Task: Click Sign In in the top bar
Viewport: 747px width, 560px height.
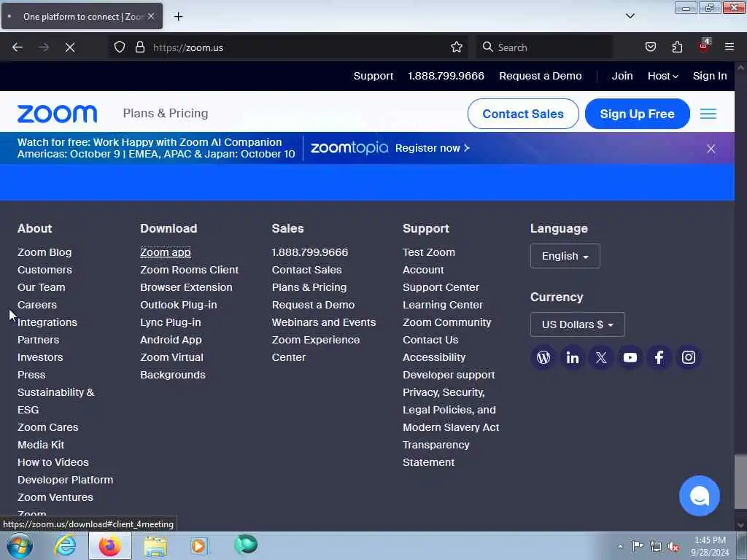Action: (x=710, y=76)
